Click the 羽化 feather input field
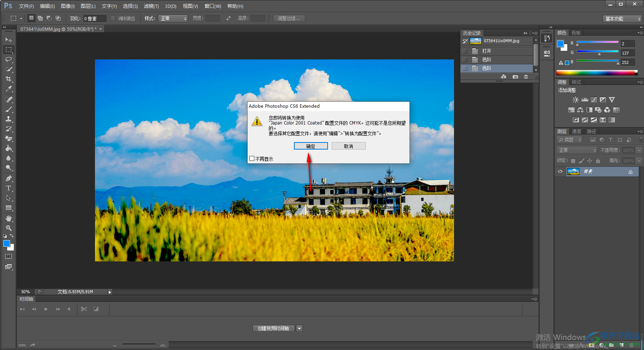The width and height of the screenshot is (644, 350). (95, 18)
